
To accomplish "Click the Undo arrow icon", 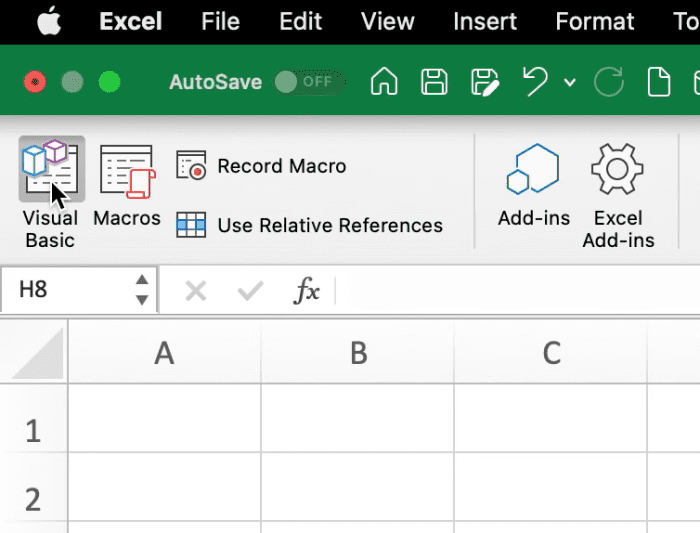I will (536, 82).
